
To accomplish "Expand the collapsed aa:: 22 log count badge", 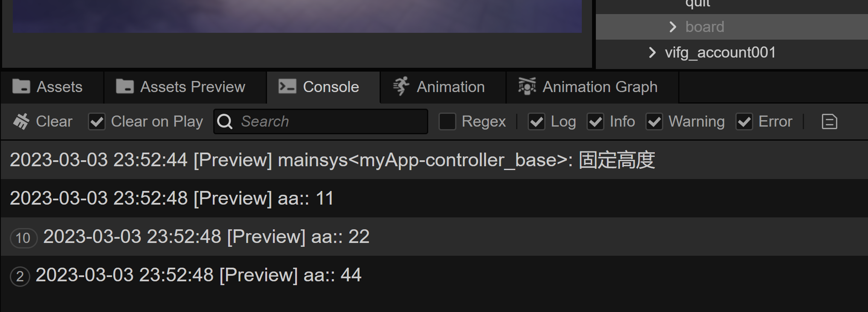I will pyautogui.click(x=23, y=238).
